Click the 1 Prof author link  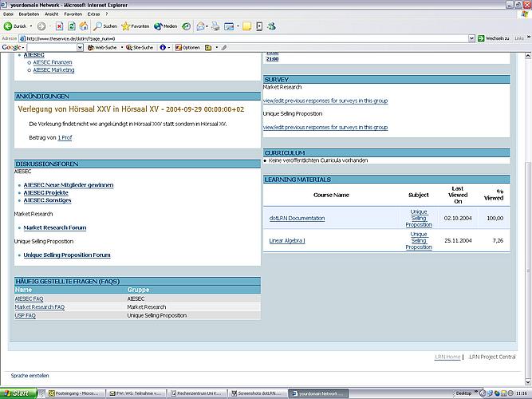[65, 137]
